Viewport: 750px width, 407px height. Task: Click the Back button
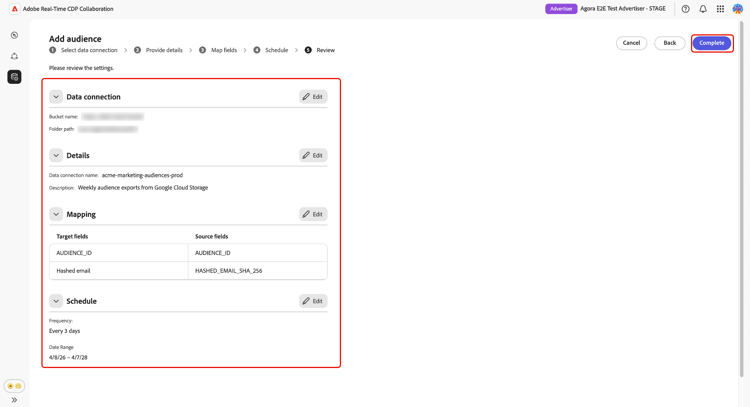click(670, 43)
